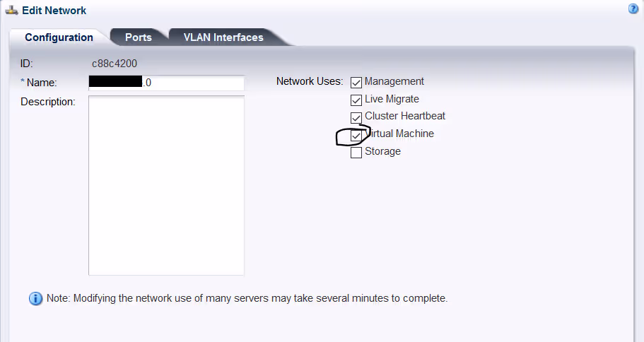Click the Network Uses label

pos(310,81)
